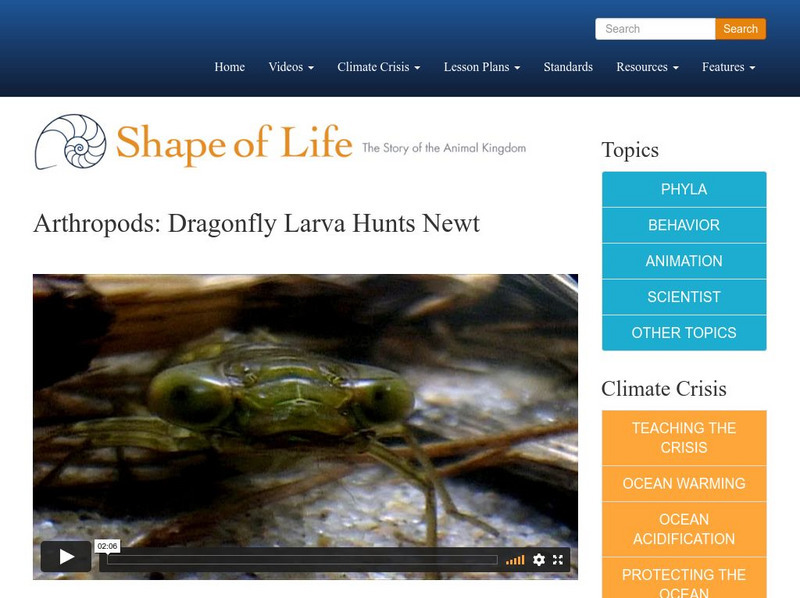The image size is (800, 598).
Task: Open the ANIMATION topic category
Action: pyautogui.click(x=684, y=261)
